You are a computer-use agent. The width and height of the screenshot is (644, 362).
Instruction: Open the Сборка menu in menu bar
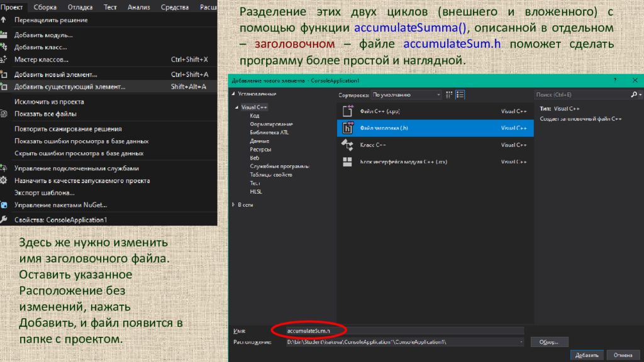(x=45, y=7)
